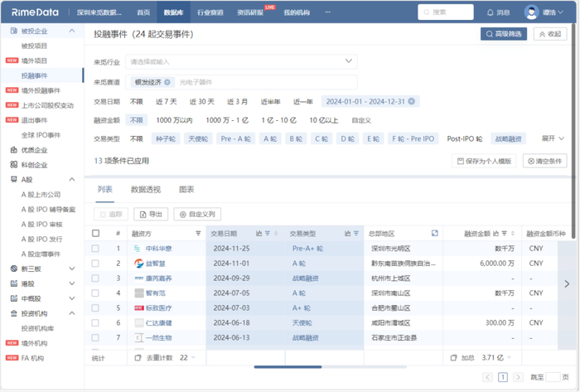Click expand icon in 总部地区 column header
The height and width of the screenshot is (392, 580).
435,233
